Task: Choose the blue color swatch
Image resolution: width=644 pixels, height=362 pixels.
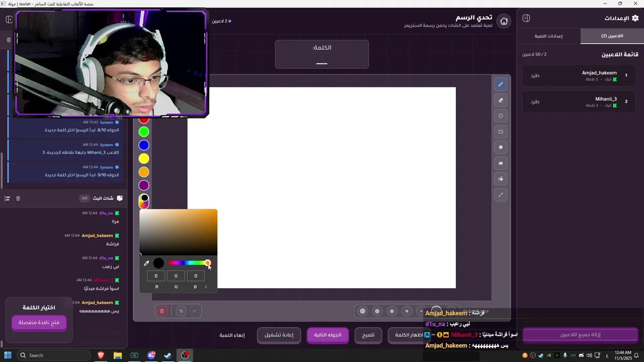Action: (144, 145)
